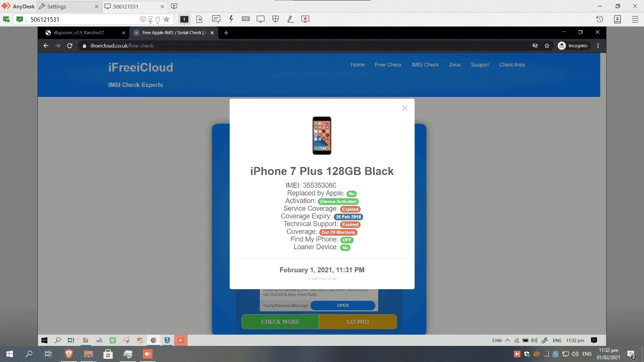
Task: Open the AnyDesk whiteboard pen tool
Action: (x=290, y=19)
